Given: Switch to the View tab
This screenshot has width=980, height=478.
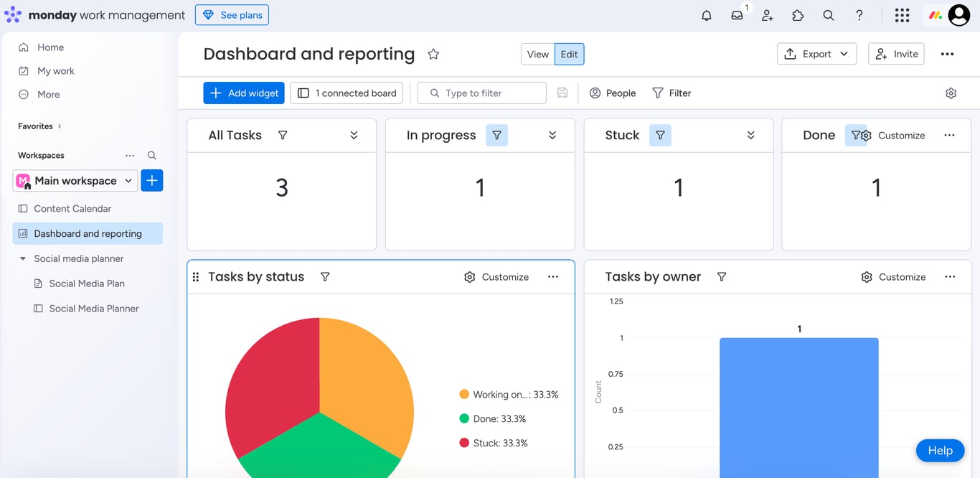Looking at the screenshot, I should pos(537,53).
